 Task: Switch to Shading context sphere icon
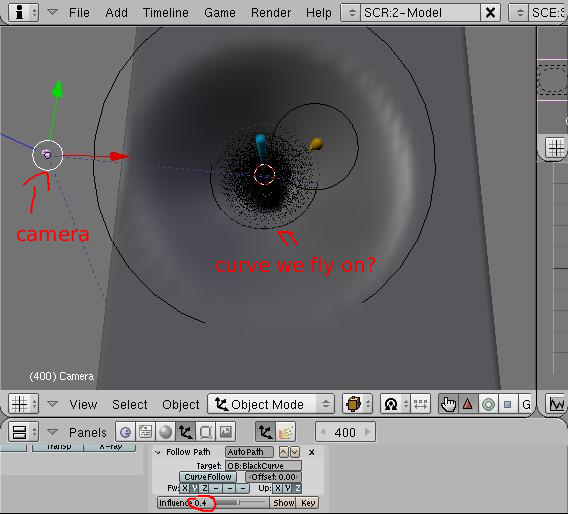point(166,432)
